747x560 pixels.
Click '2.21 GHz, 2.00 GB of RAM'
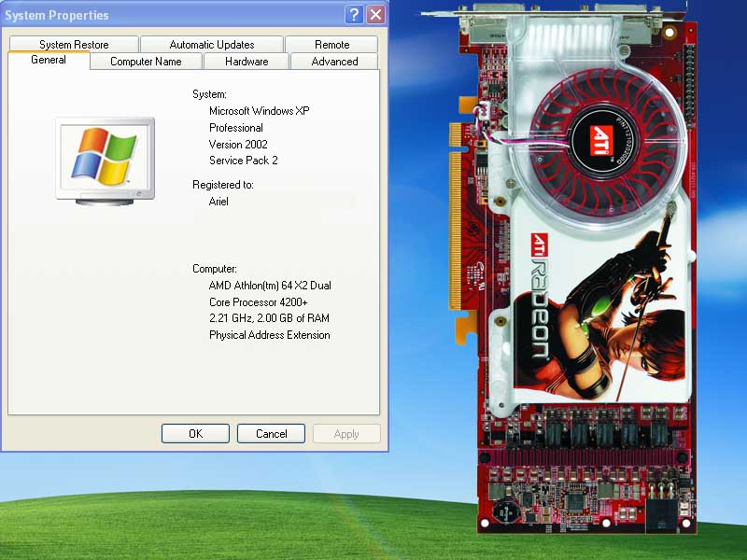(269, 318)
